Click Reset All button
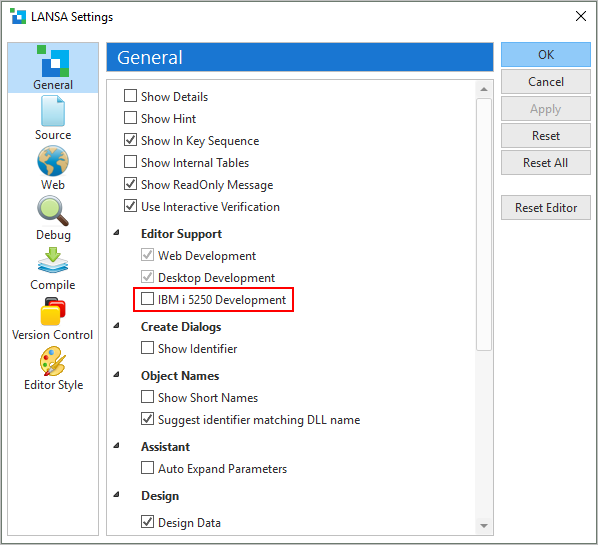The image size is (598, 545). [546, 163]
